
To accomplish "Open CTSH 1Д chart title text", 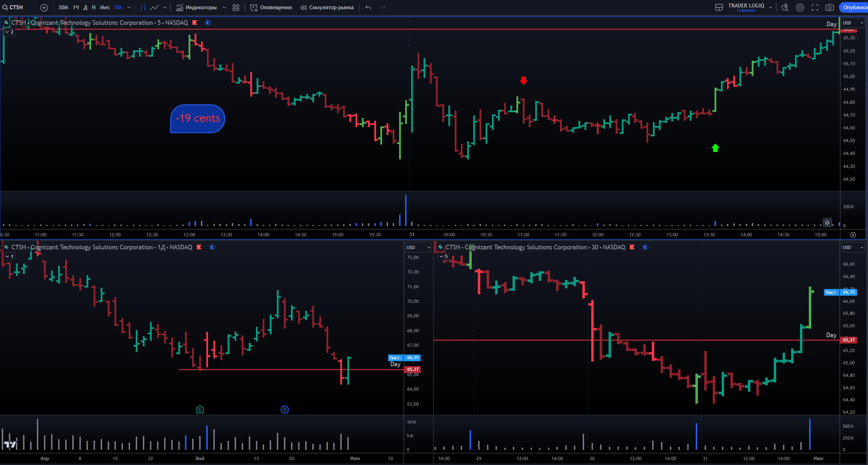I will tap(102, 247).
